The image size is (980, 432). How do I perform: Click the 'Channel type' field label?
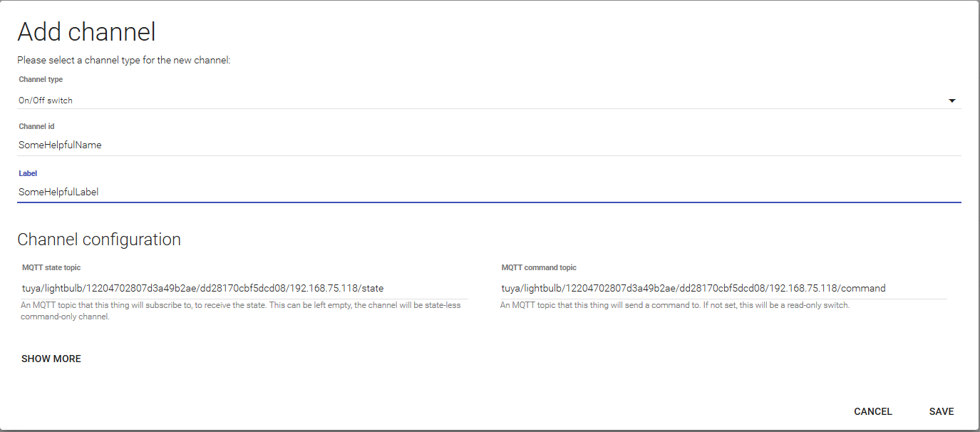(41, 80)
